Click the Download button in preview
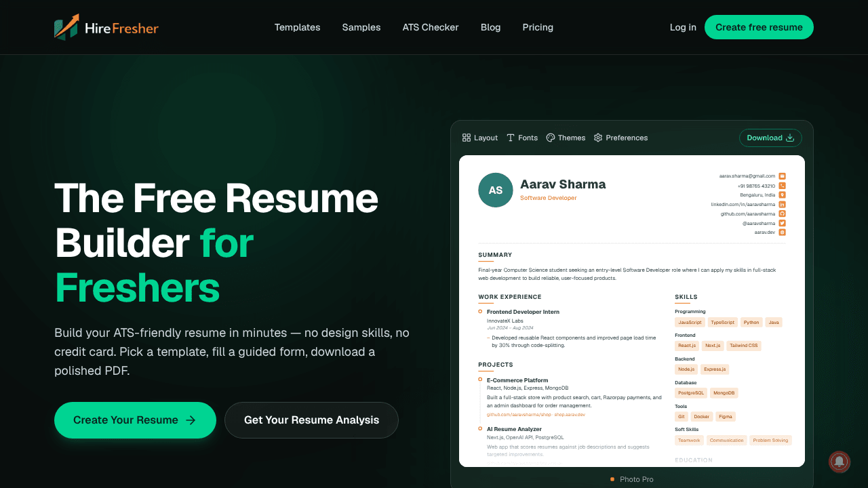 [x=770, y=138]
